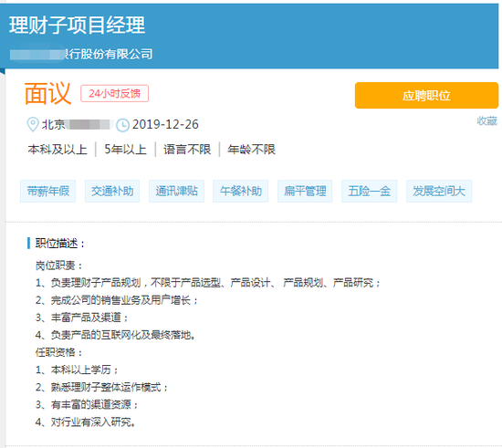This screenshot has width=502, height=448.
Task: Click the 面议 salary text
Action: (47, 93)
